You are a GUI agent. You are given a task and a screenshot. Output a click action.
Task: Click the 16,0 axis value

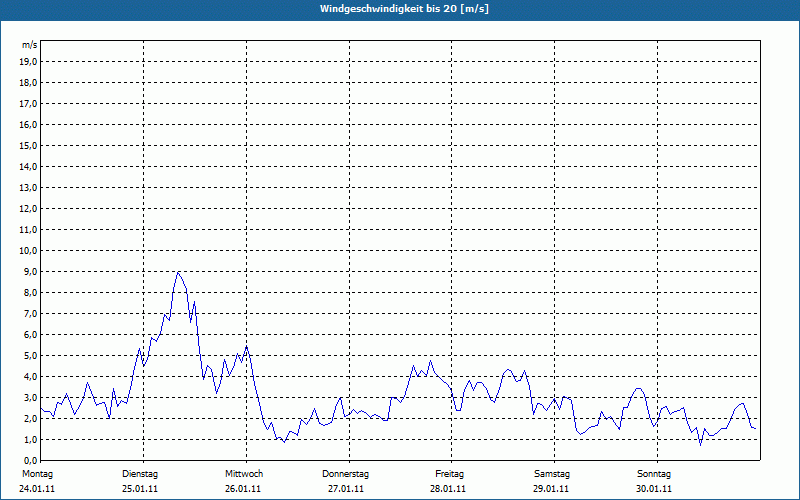pyautogui.click(x=29, y=124)
